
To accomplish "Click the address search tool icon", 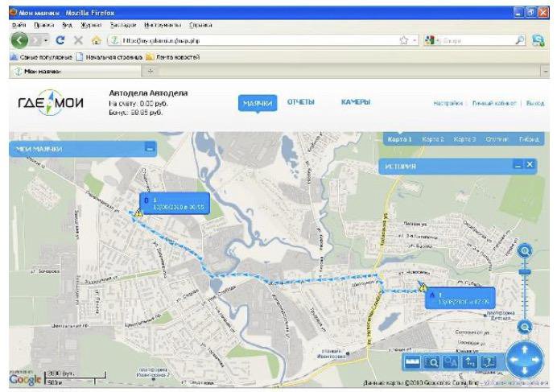I will [x=451, y=361].
